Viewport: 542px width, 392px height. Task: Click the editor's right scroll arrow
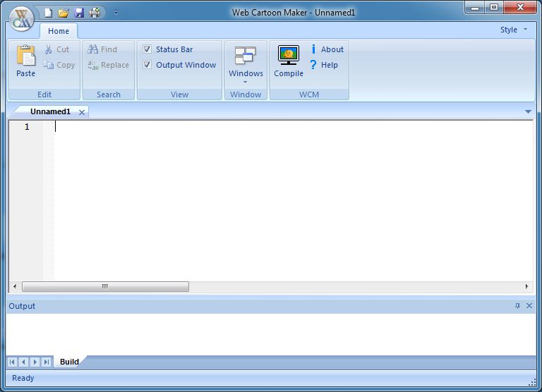(526, 286)
